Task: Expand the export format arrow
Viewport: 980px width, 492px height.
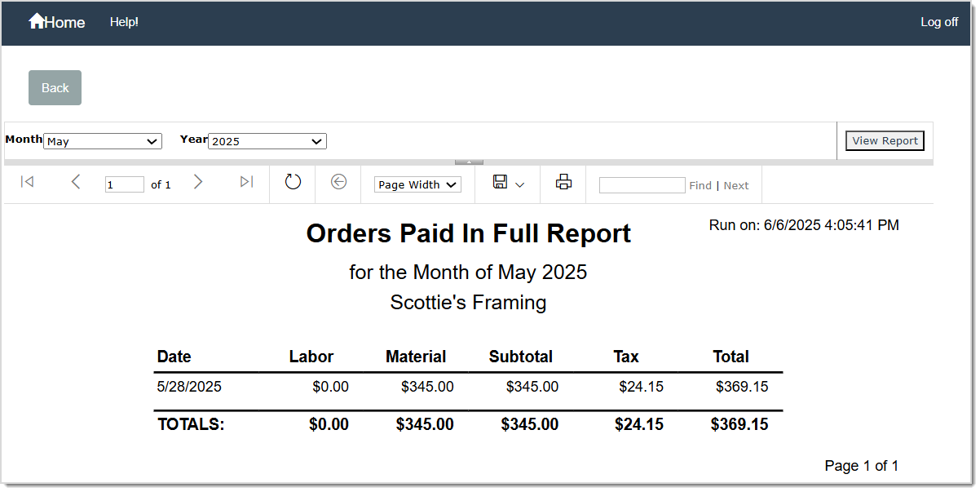Action: pyautogui.click(x=520, y=185)
